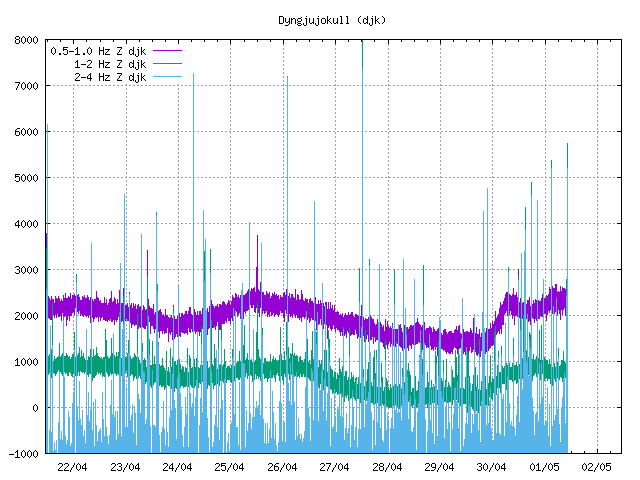Click the 30/04 date label

(491, 467)
